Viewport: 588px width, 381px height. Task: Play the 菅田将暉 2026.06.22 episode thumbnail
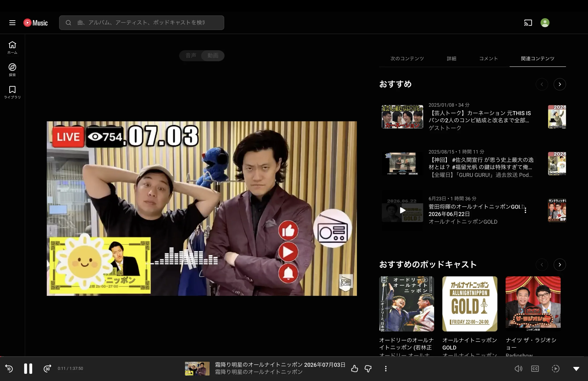(402, 210)
